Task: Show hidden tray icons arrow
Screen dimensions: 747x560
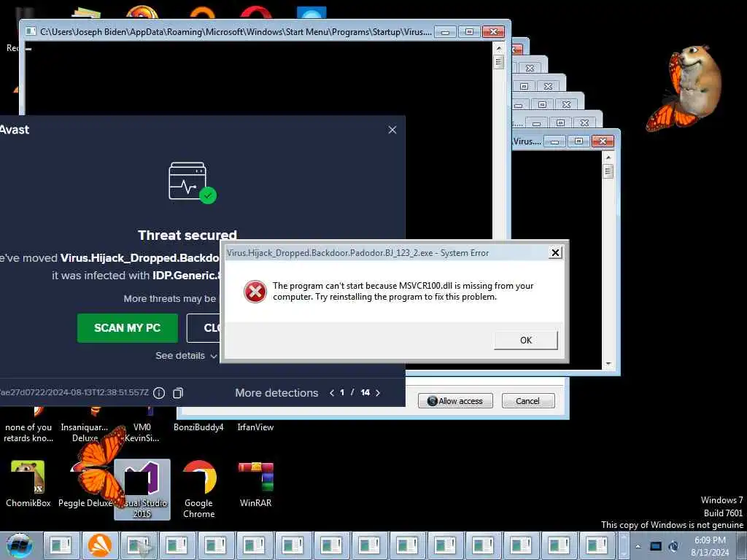Action: 638,546
